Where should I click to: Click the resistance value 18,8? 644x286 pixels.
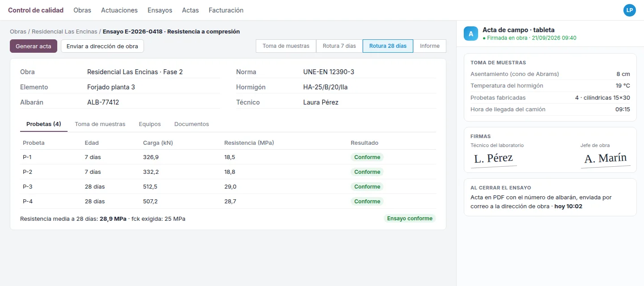(230, 172)
